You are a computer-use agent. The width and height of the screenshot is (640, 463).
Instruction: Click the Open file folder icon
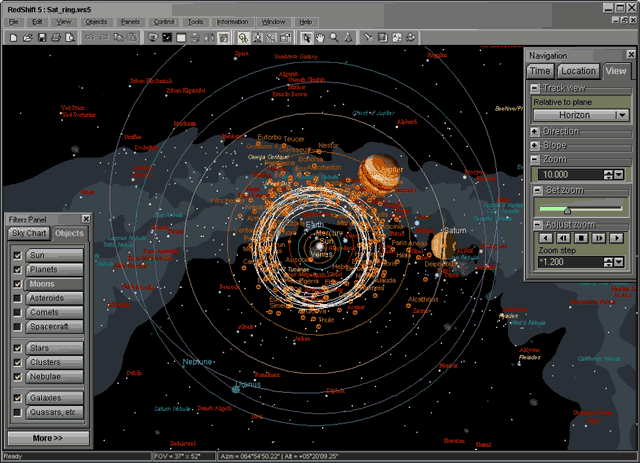click(x=27, y=38)
